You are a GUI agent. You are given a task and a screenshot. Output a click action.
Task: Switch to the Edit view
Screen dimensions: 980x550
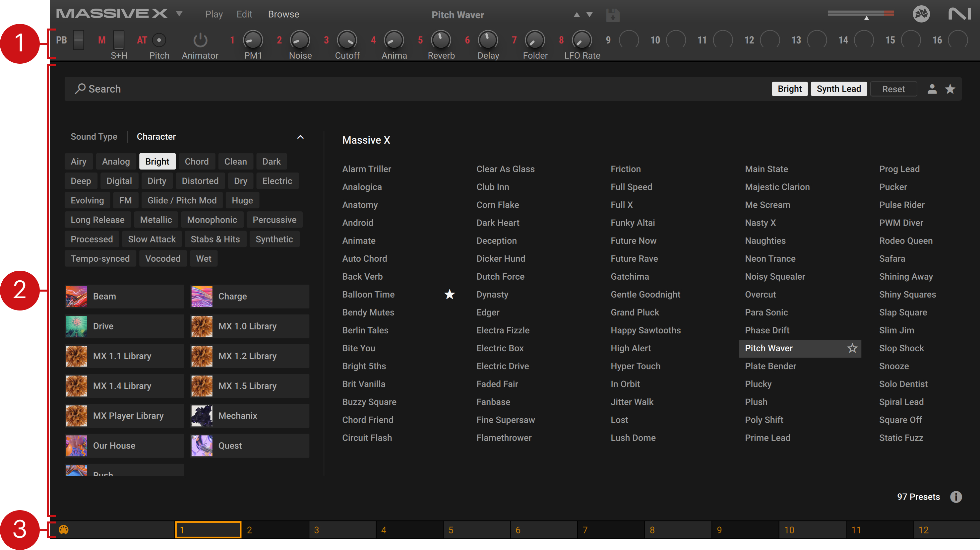tap(244, 14)
